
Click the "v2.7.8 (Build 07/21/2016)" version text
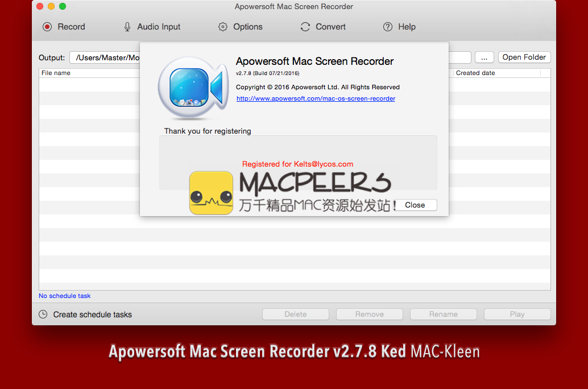point(267,73)
